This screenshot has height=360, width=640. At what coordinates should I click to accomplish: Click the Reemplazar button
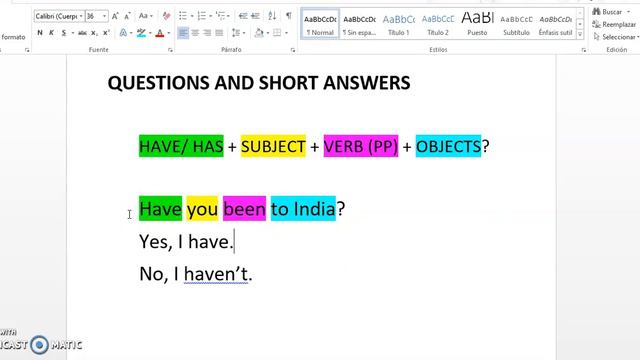click(614, 24)
